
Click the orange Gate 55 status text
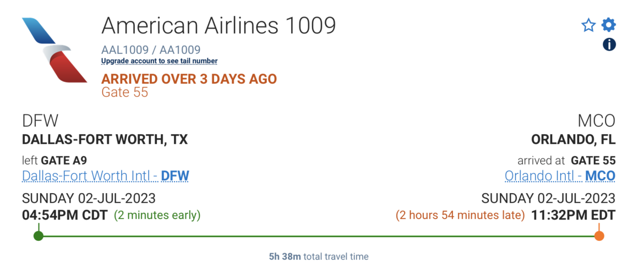coord(125,92)
